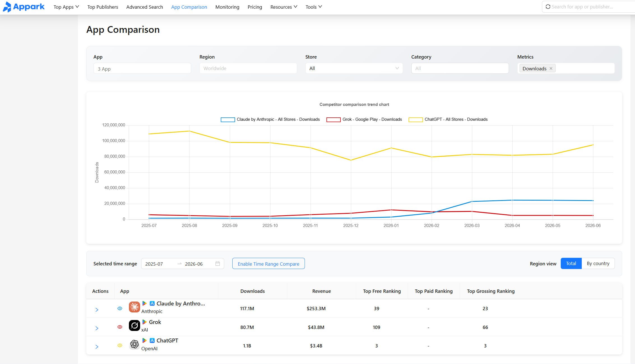Viewport: 635px width, 364px height.
Task: Click the Appark logo
Action: click(x=24, y=7)
